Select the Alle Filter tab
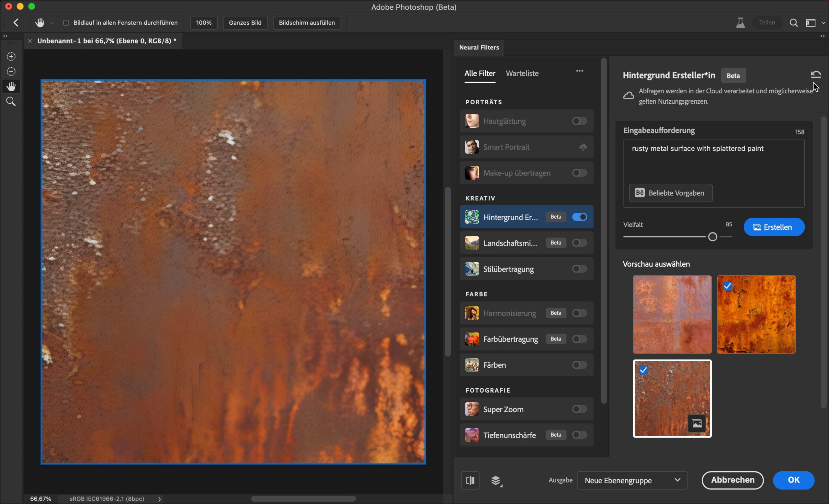The width and height of the screenshot is (829, 504). pyautogui.click(x=480, y=73)
